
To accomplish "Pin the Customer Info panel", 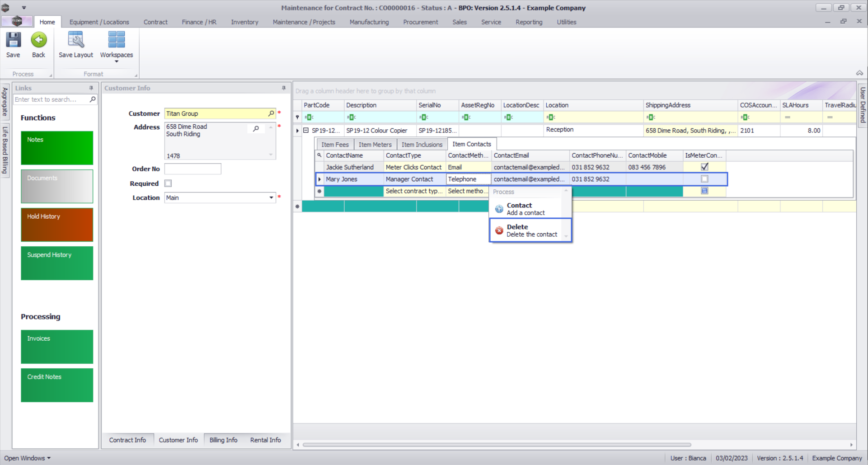I will point(284,88).
